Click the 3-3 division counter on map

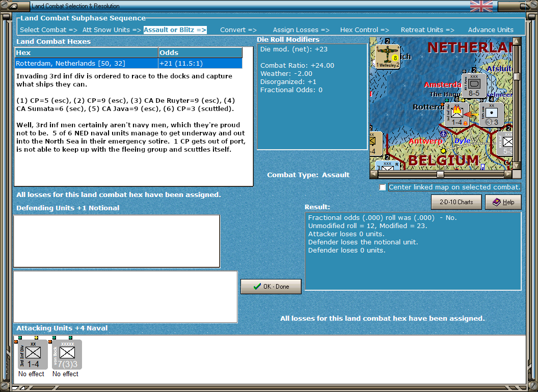(x=492, y=115)
